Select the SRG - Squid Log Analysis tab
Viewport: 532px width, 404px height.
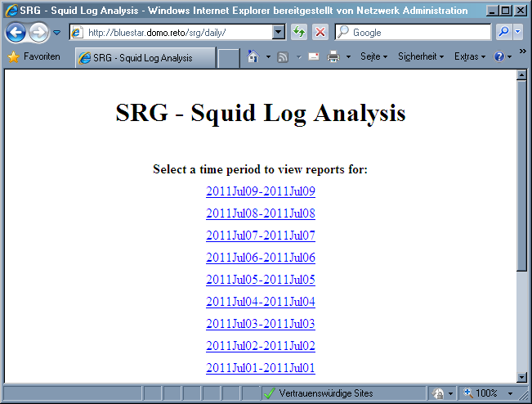point(144,58)
